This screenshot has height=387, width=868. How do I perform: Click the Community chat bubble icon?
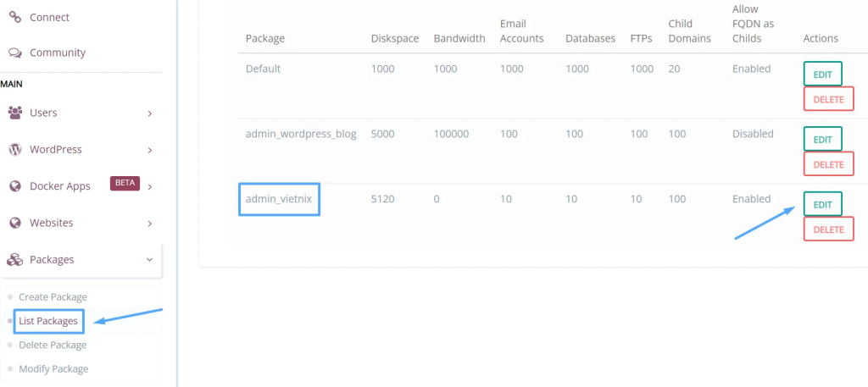14,53
